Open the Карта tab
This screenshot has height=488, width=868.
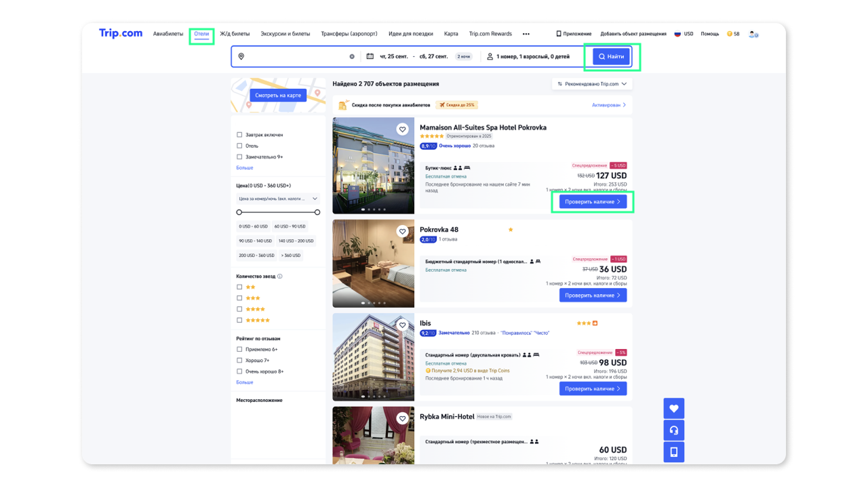click(451, 34)
